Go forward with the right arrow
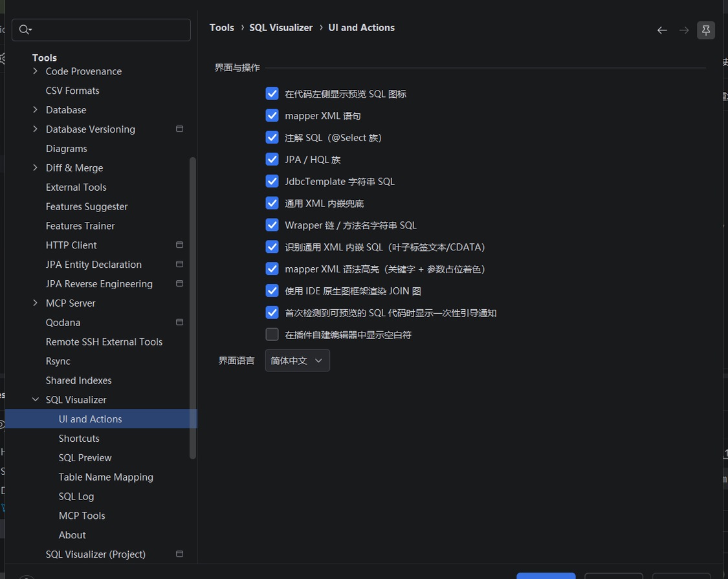This screenshot has width=728, height=579. click(684, 30)
